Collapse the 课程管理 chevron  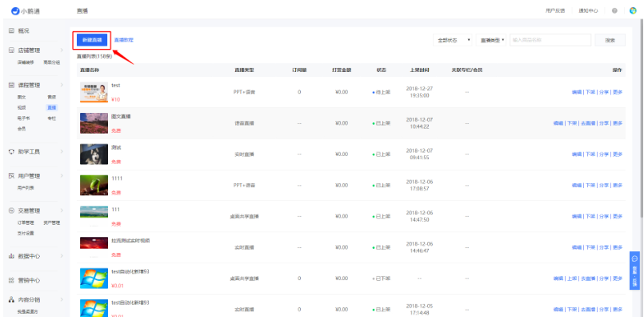62,85
